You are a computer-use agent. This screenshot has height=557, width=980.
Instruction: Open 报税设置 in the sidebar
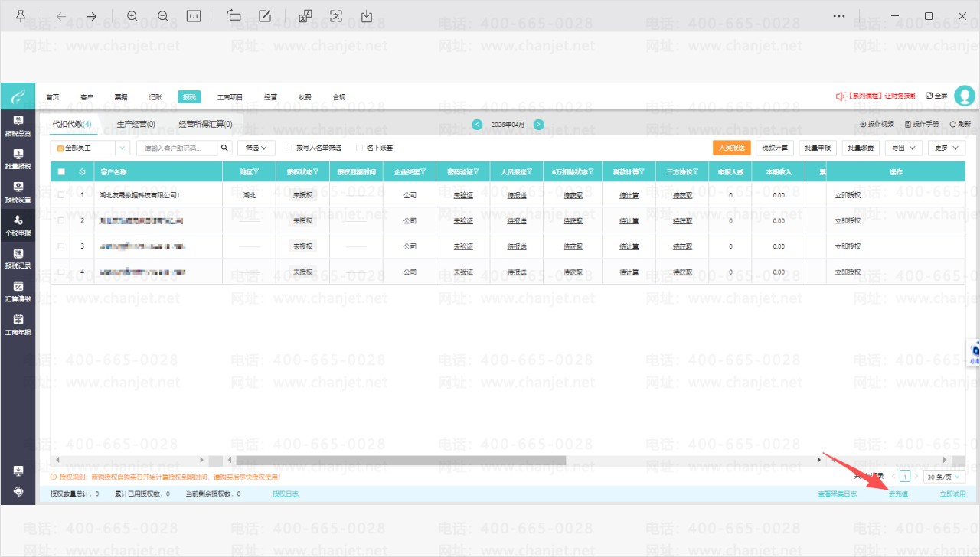(18, 192)
